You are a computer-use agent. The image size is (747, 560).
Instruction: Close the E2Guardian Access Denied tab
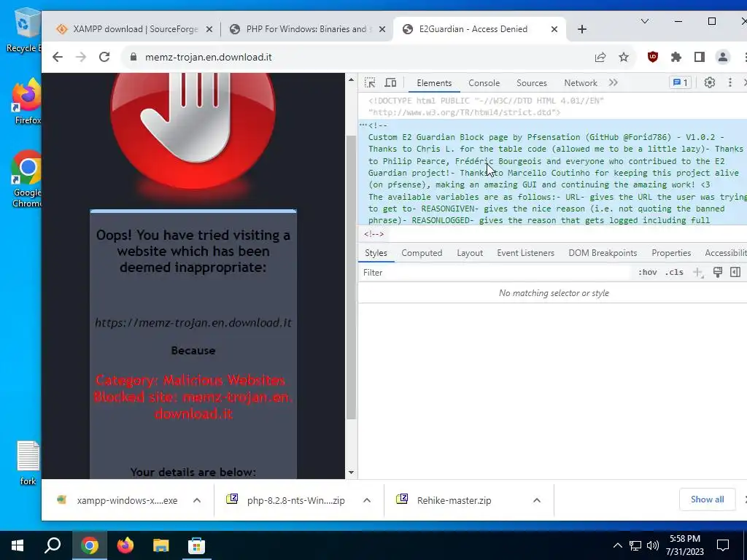[554, 29]
